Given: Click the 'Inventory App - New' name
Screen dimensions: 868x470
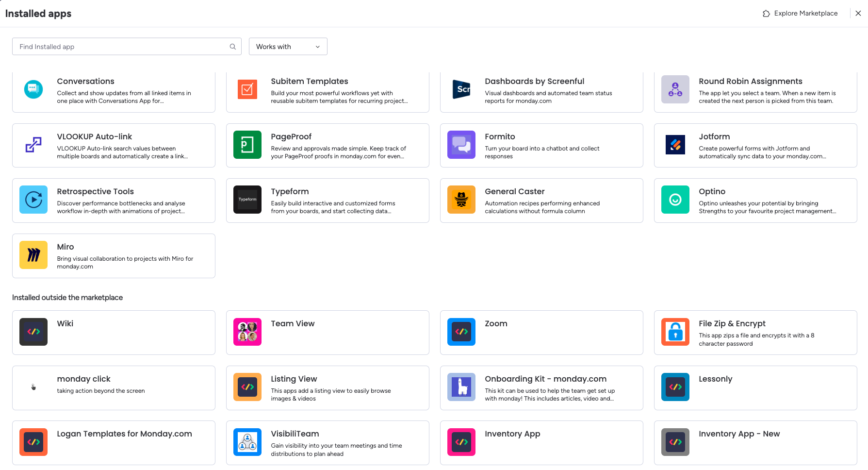Looking at the screenshot, I should coord(739,434).
